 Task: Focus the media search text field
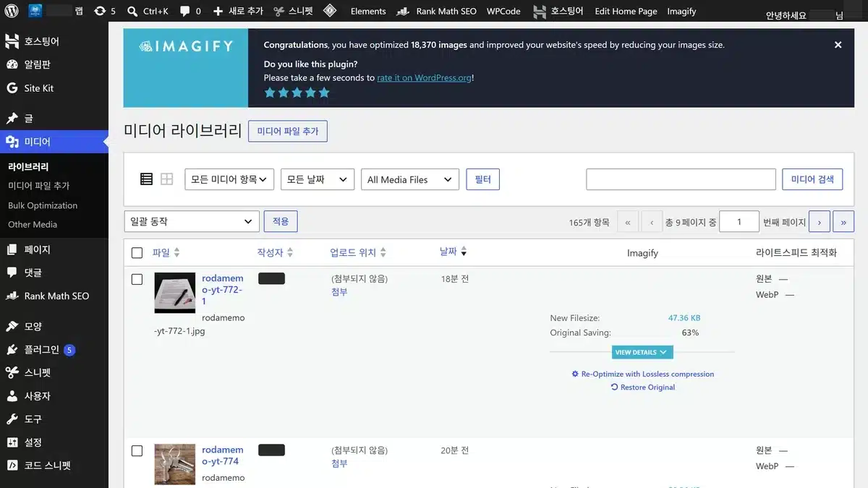(x=681, y=179)
